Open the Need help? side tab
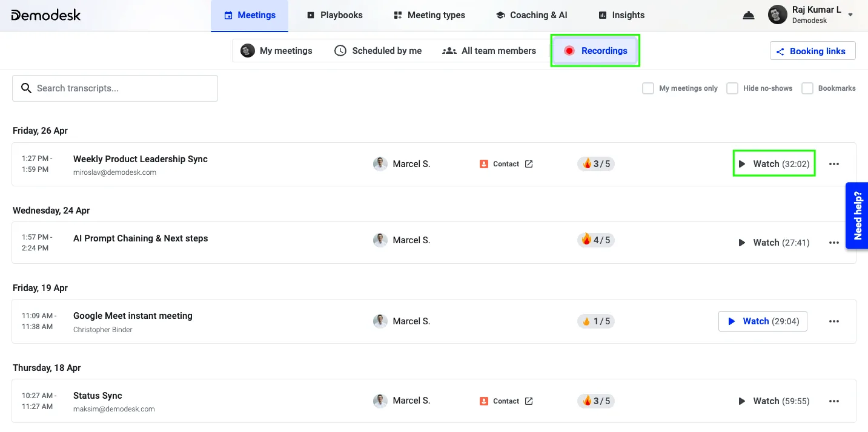The width and height of the screenshot is (868, 432). coord(857,215)
